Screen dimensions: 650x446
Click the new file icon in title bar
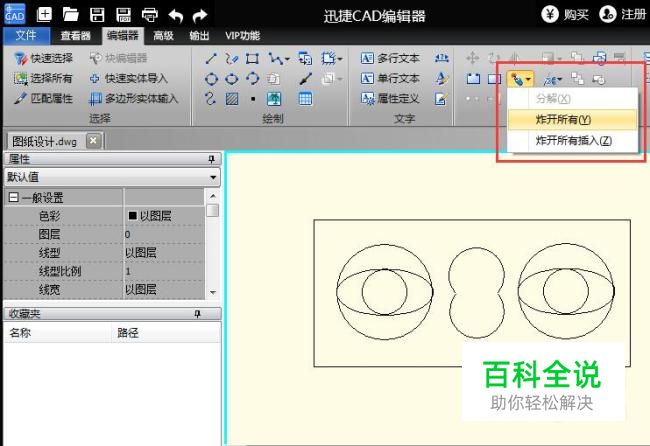(x=44, y=15)
